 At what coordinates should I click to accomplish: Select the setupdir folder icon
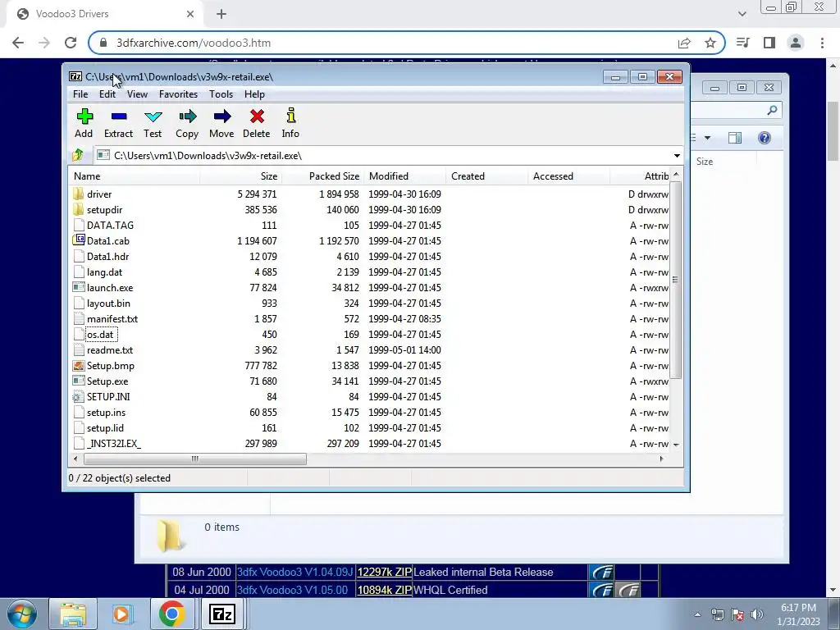coord(79,209)
